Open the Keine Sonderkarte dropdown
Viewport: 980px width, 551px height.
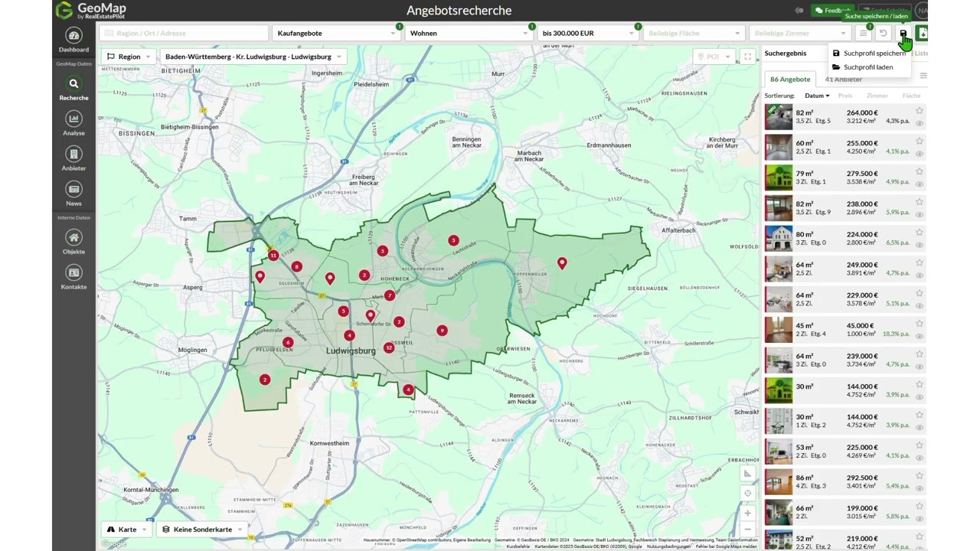coord(202,530)
